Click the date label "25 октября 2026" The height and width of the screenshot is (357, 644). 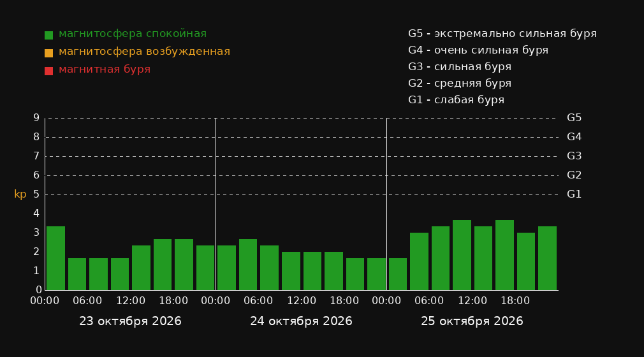(x=472, y=321)
